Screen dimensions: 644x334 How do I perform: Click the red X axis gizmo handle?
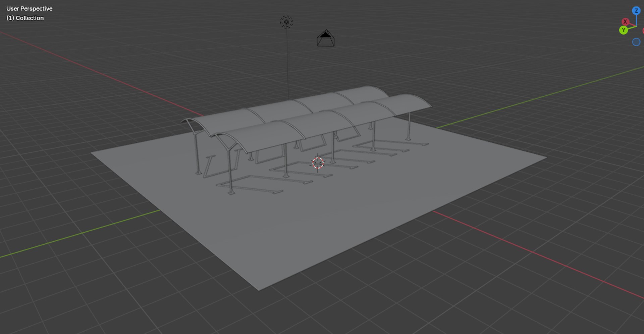625,22
